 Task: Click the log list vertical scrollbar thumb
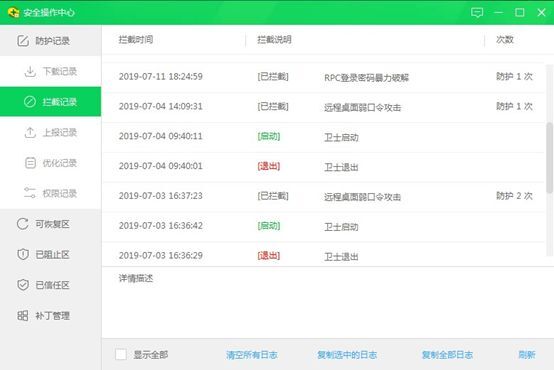coord(549,158)
